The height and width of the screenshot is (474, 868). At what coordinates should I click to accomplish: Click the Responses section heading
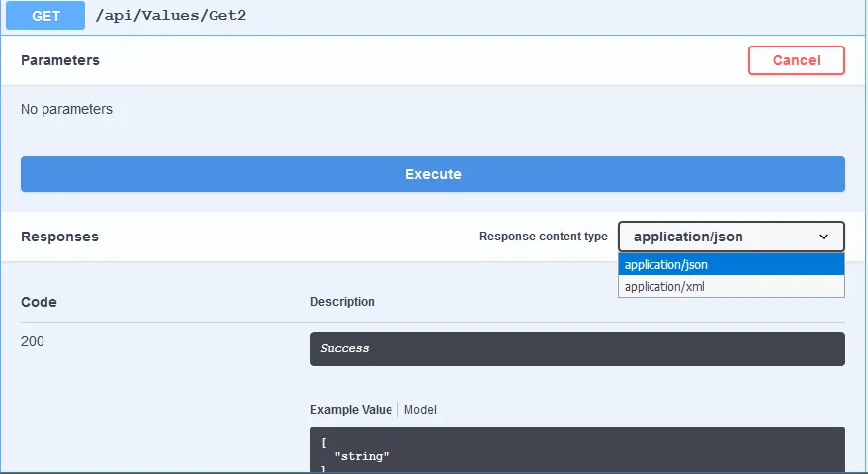coord(59,237)
